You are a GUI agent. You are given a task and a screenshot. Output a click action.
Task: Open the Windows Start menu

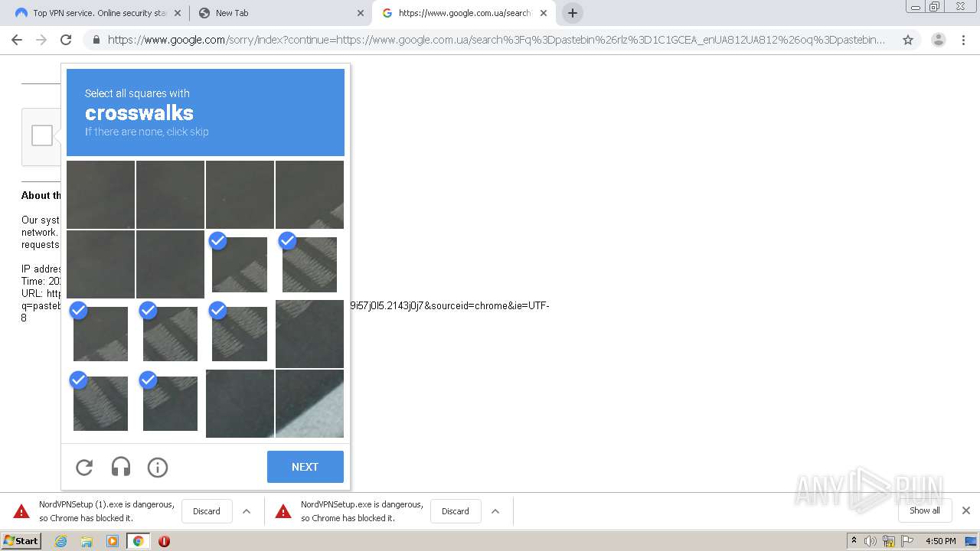point(21,541)
